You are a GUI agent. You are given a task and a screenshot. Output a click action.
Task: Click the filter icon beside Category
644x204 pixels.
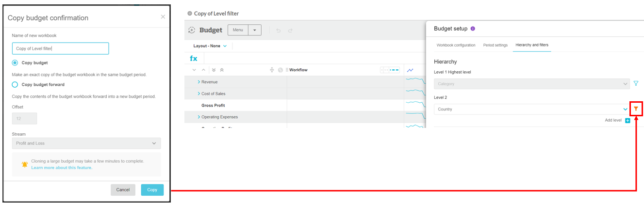[x=636, y=84]
